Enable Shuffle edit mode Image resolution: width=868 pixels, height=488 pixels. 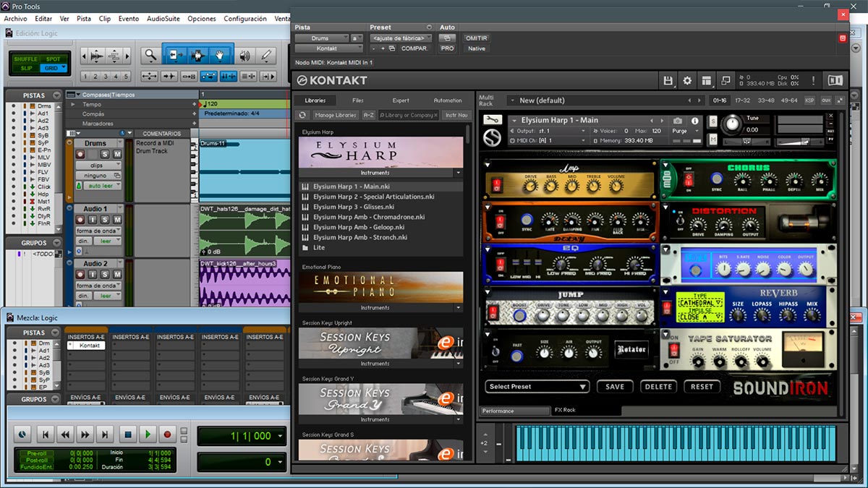pos(26,59)
